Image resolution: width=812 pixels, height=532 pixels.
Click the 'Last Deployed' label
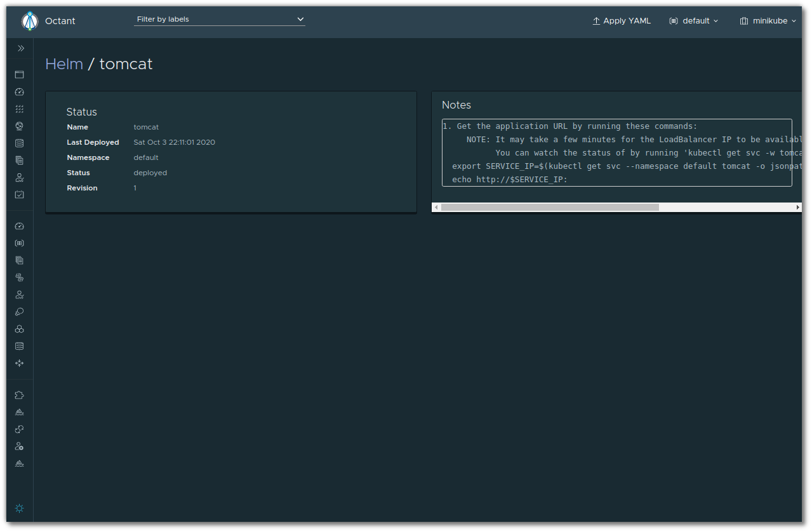pos(93,142)
